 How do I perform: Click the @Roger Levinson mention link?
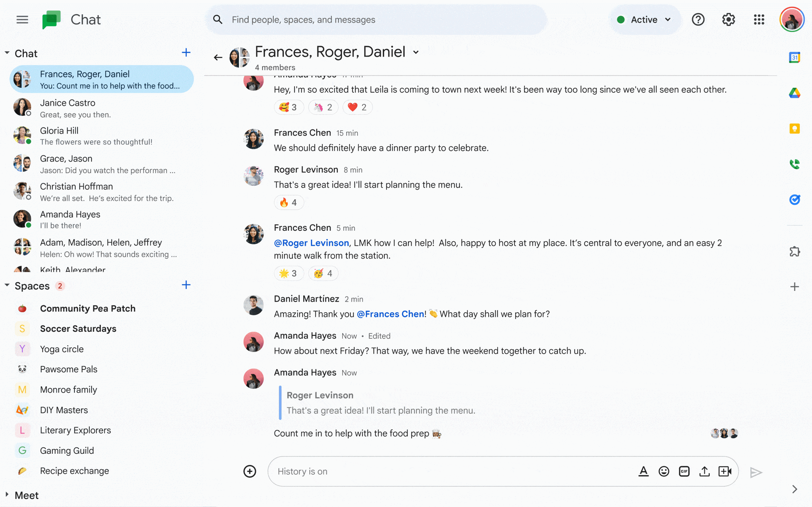click(x=311, y=243)
